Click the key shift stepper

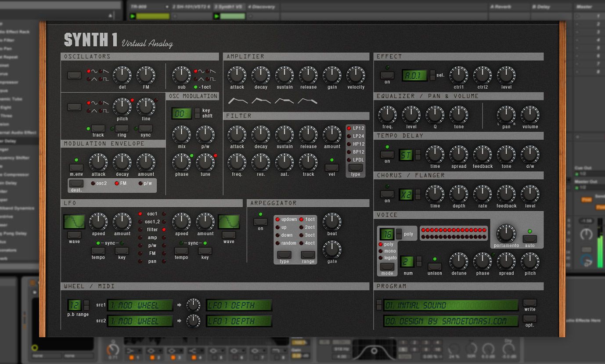197,113
